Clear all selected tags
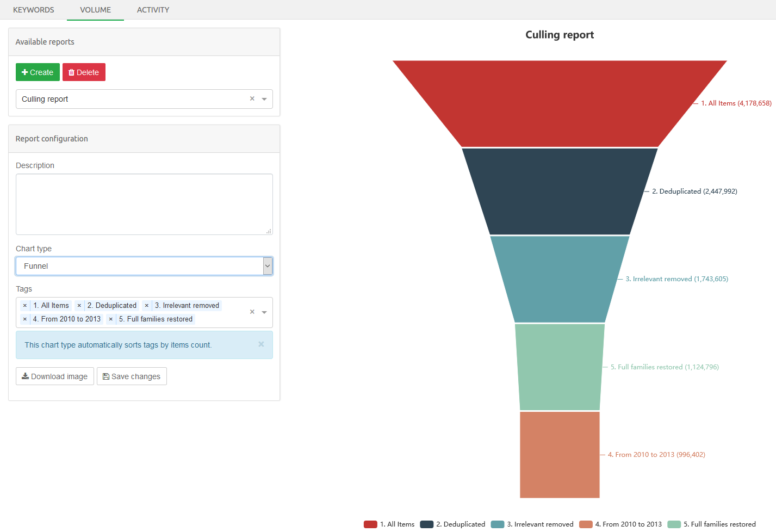The image size is (776, 532). pyautogui.click(x=252, y=312)
